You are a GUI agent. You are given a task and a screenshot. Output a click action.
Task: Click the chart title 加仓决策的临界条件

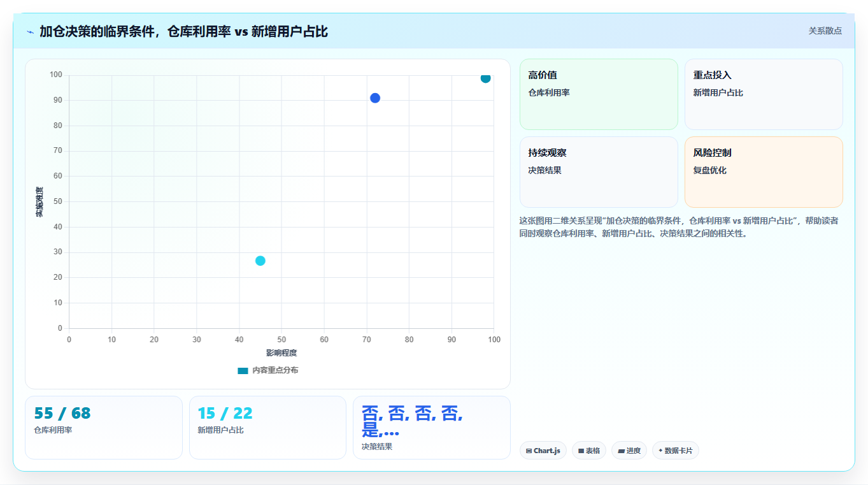tap(183, 31)
